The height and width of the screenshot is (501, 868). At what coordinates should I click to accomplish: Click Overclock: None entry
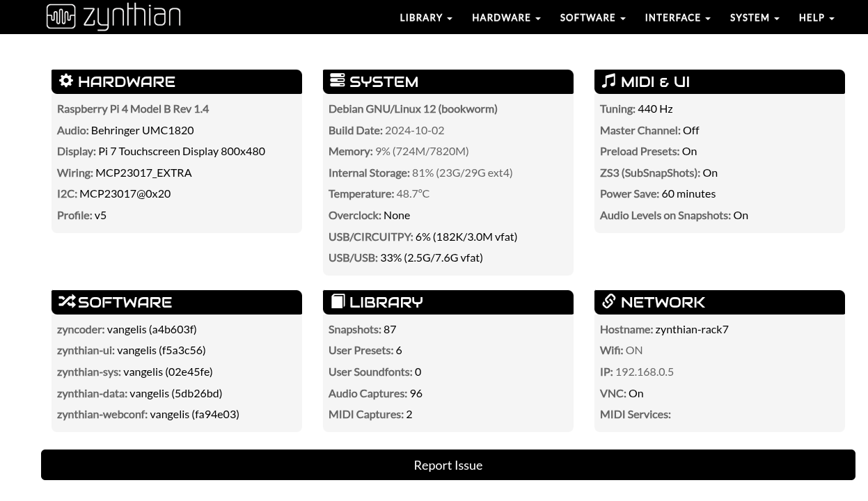369,215
